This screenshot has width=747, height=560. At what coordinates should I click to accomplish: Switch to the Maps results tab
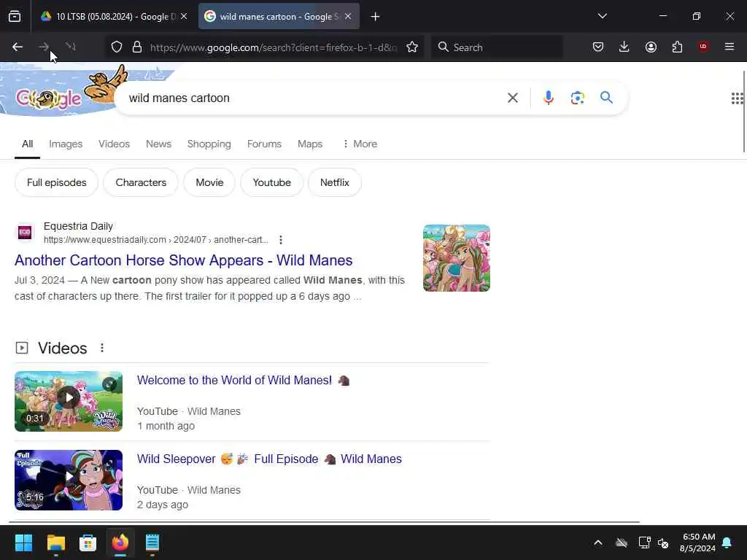(309, 144)
